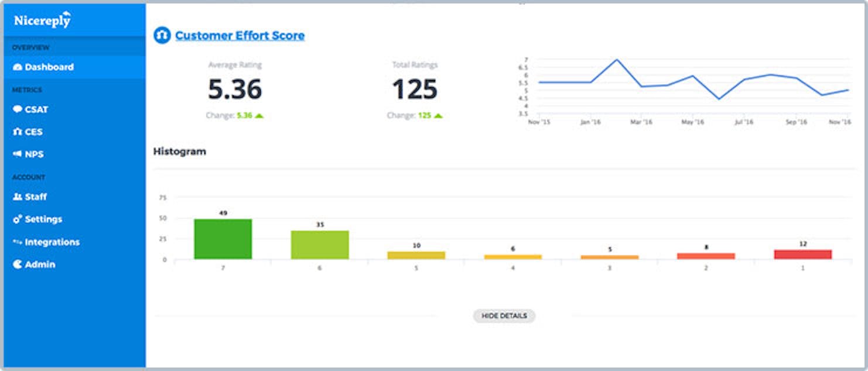The width and height of the screenshot is (868, 371).
Task: Click the Sep '16 axis label
Action: pos(797,122)
